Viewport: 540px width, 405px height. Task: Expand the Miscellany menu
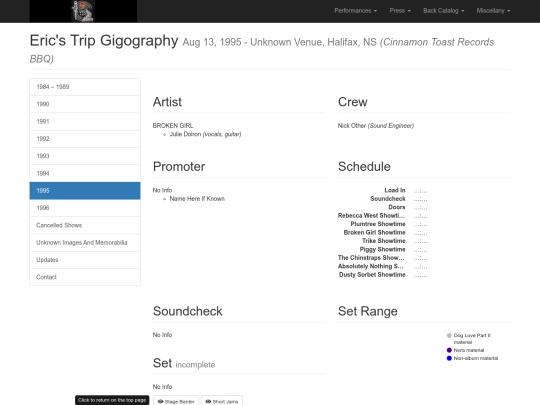click(x=493, y=11)
